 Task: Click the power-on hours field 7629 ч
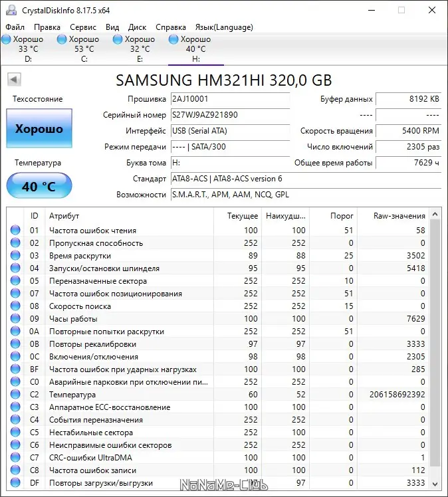coord(408,163)
